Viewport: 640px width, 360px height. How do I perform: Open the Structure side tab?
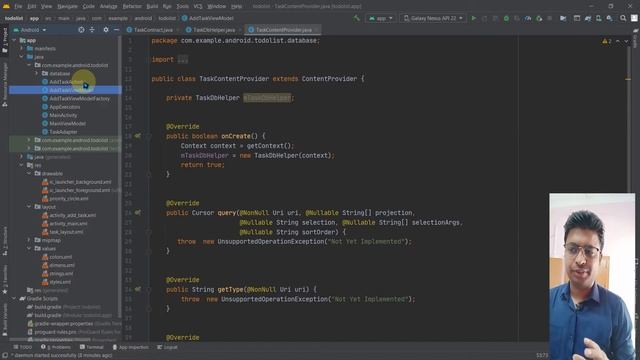(4, 242)
